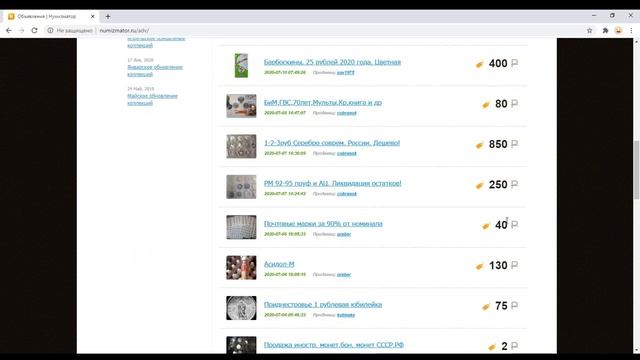Click the Асидол-М listing thumbnail
This screenshot has height=360, width=640.
click(241, 267)
